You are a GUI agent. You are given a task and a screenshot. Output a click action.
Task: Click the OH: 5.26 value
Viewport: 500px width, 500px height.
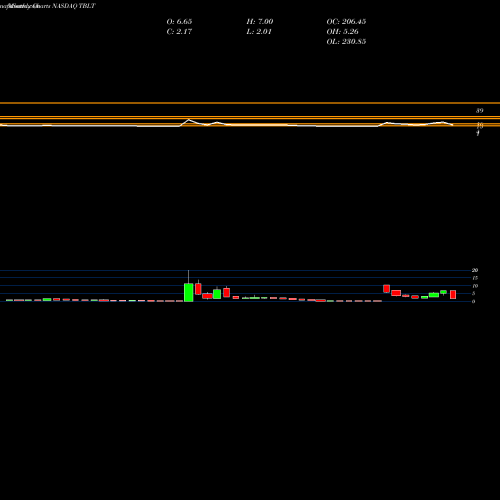(342, 32)
